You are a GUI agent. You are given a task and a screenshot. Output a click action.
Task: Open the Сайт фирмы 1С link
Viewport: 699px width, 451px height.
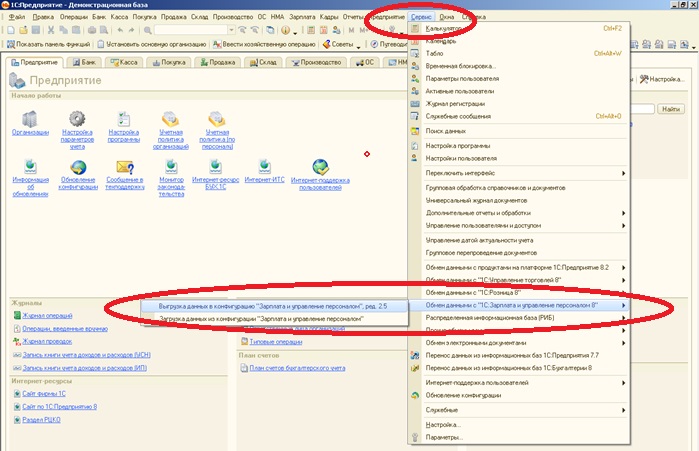tap(44, 394)
